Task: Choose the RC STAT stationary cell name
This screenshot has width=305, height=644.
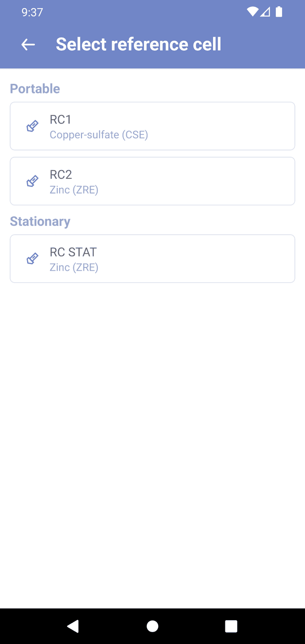Action: (x=73, y=252)
